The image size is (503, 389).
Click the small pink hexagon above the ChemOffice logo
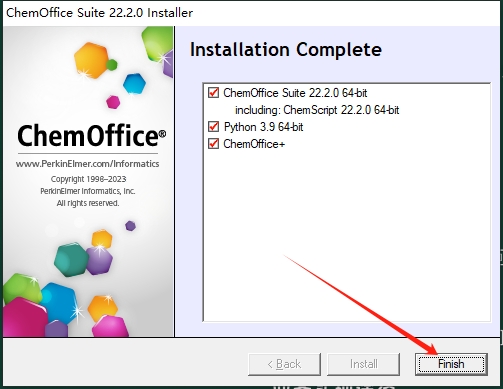(x=113, y=102)
